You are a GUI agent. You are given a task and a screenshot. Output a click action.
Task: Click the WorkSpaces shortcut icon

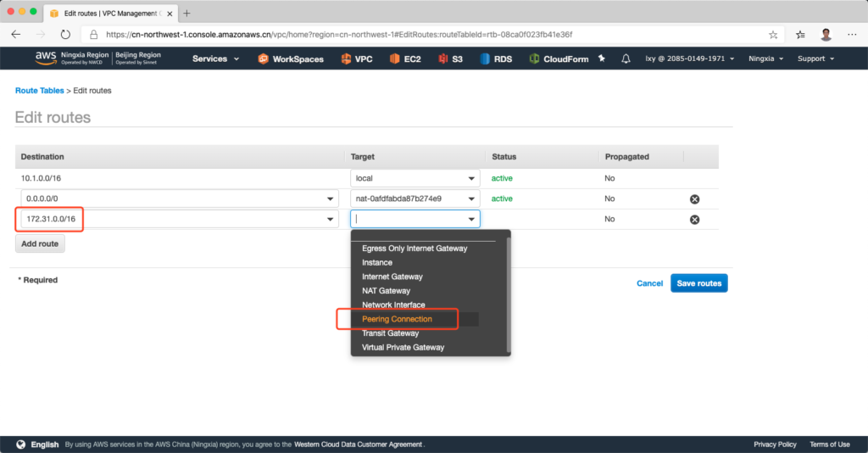[x=264, y=59]
